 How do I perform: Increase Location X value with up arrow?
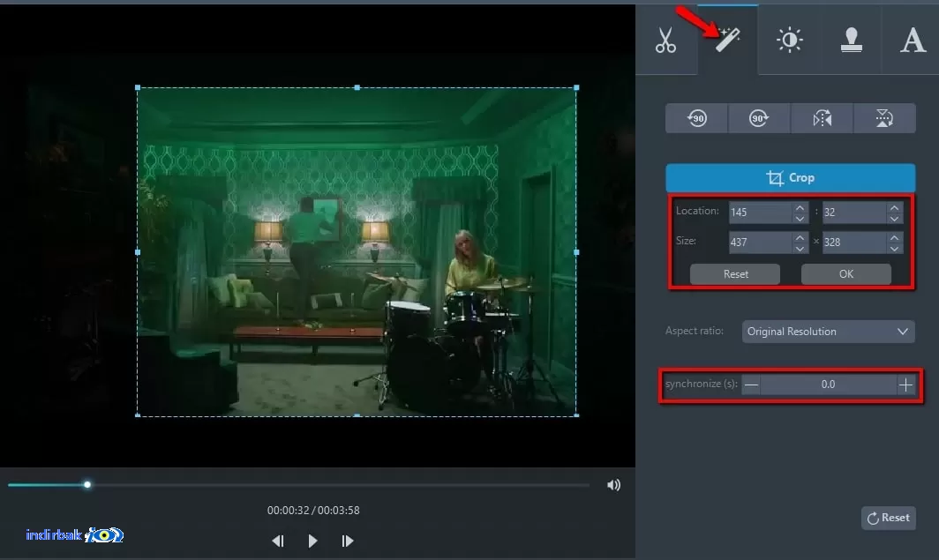click(800, 207)
